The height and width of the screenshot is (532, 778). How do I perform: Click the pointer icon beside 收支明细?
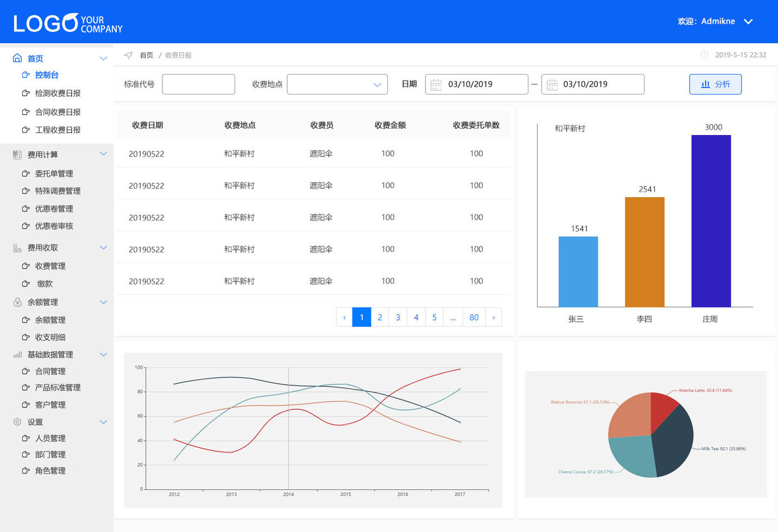(26, 337)
